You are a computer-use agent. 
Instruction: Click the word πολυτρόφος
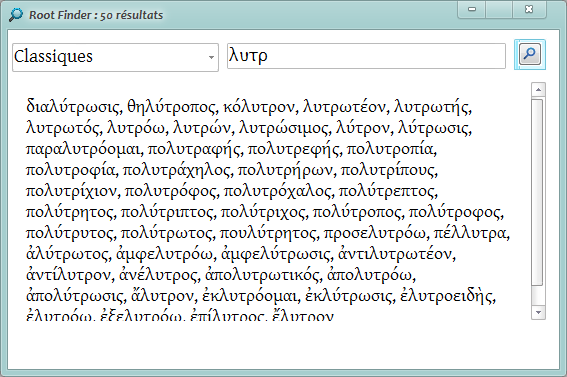pyautogui.click(x=170, y=191)
